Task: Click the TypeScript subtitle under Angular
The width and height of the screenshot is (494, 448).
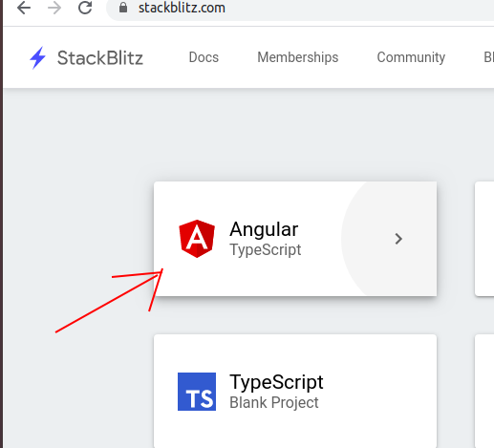Action: (x=266, y=249)
